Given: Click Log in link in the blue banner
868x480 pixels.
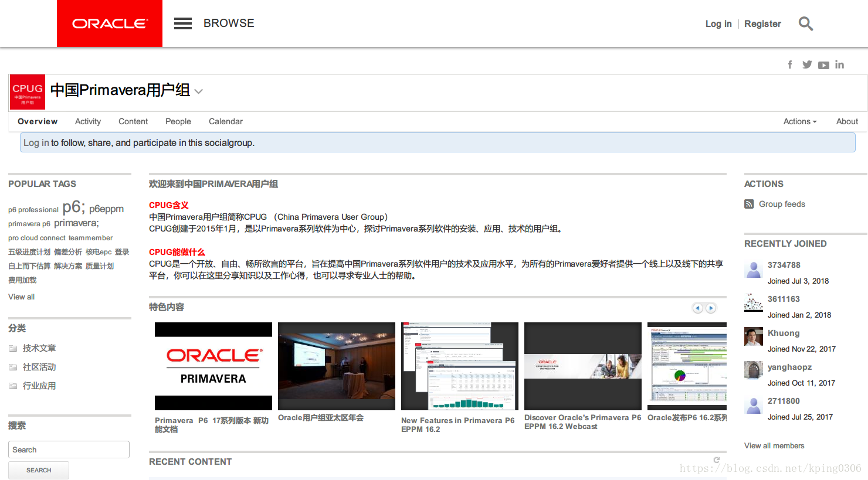Looking at the screenshot, I should pos(36,142).
